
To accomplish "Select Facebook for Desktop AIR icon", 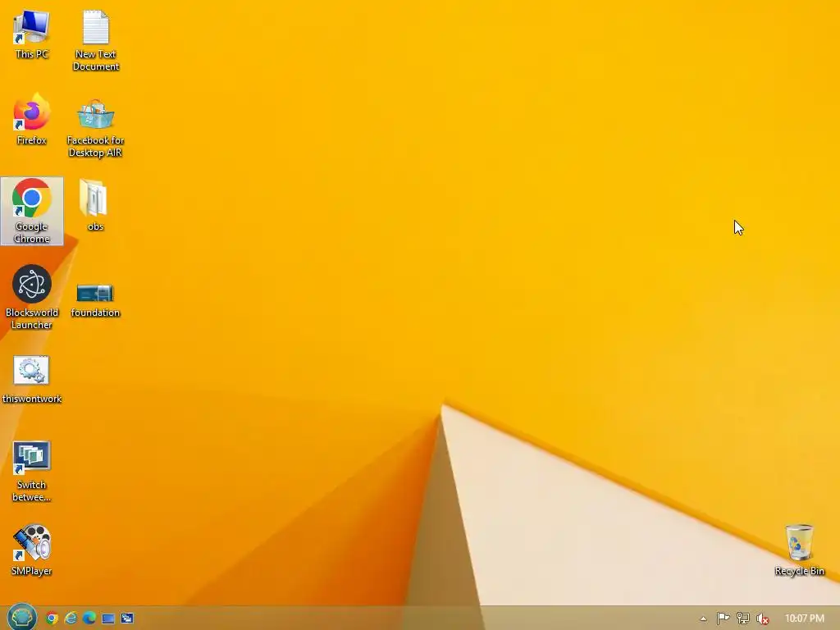I will 95,127.
